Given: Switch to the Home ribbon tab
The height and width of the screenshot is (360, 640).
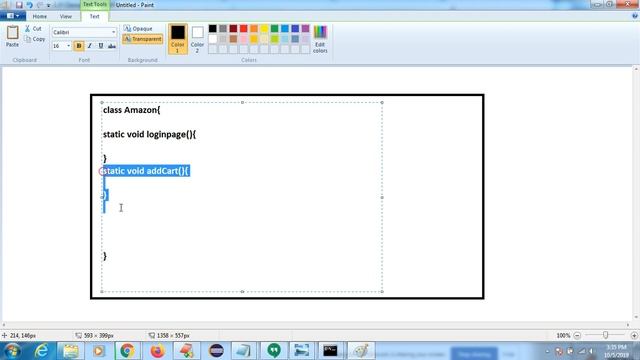Looking at the screenshot, I should pos(40,17).
